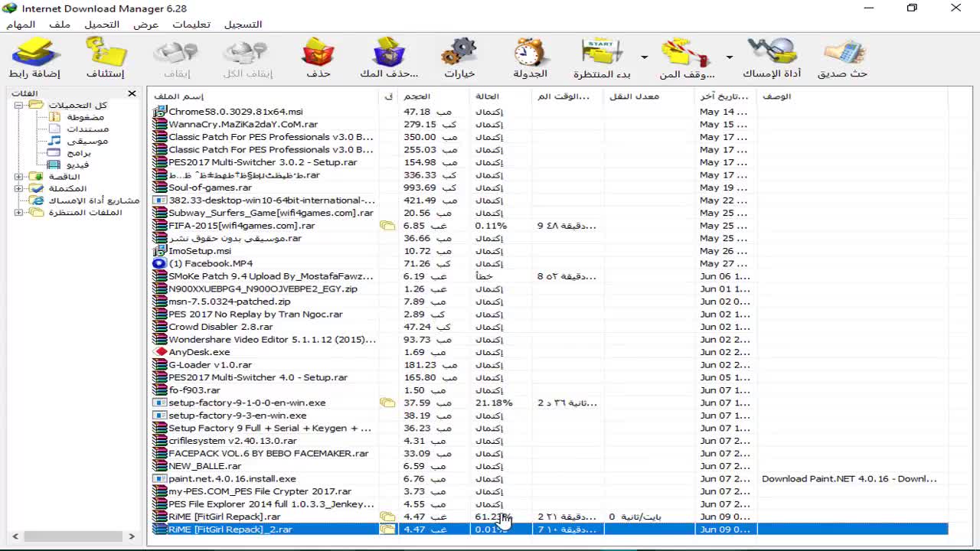Select FACEPACK VOL.6 BY BEBO FACEMAKER.rar row
The height and width of the screenshot is (551, 980).
549,453
